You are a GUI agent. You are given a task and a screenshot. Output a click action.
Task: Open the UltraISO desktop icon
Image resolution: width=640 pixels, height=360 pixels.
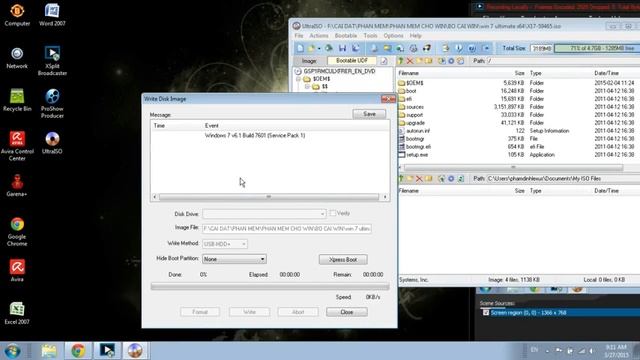point(52,143)
